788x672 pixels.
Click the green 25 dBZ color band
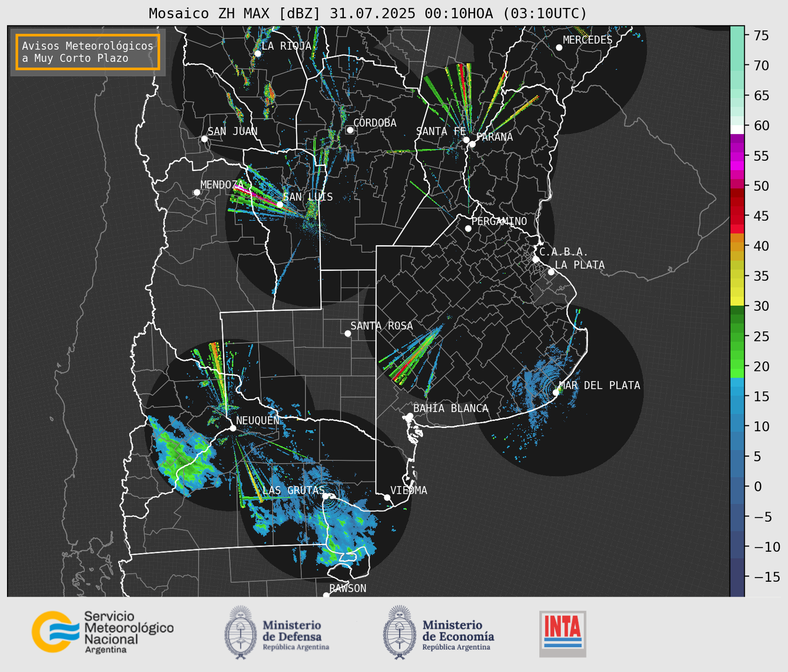[737, 336]
